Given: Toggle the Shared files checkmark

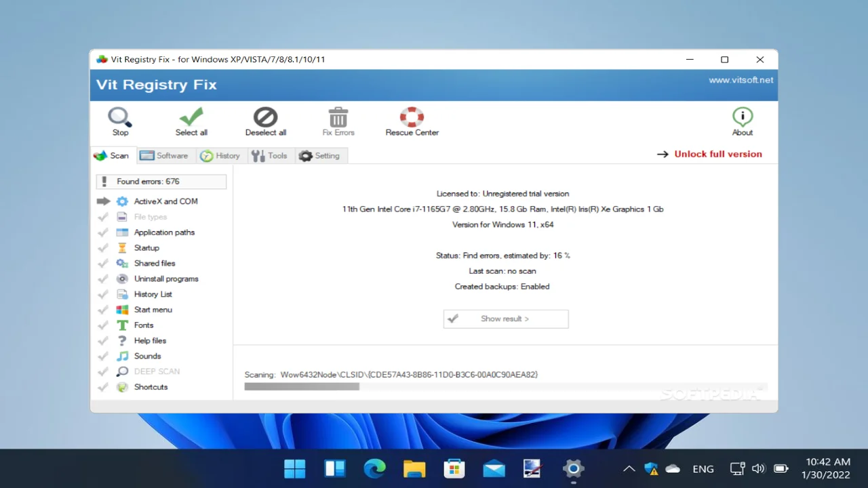Looking at the screenshot, I should (103, 263).
